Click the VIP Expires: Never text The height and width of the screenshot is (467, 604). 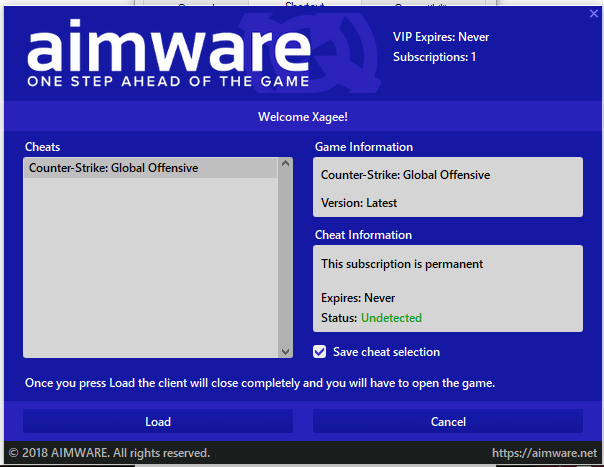441,37
